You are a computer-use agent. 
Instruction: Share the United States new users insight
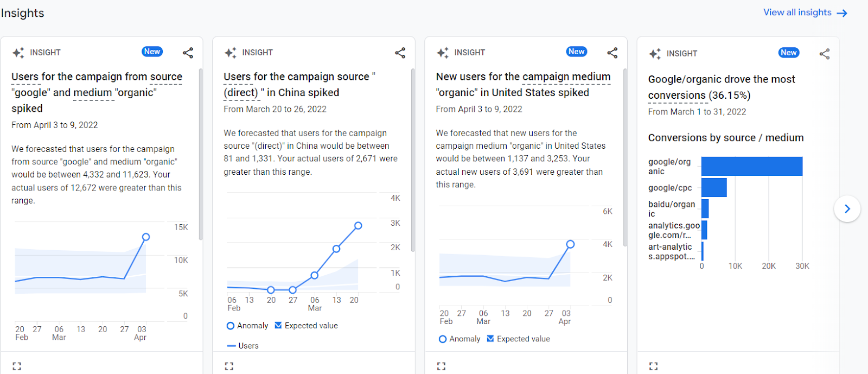[612, 53]
